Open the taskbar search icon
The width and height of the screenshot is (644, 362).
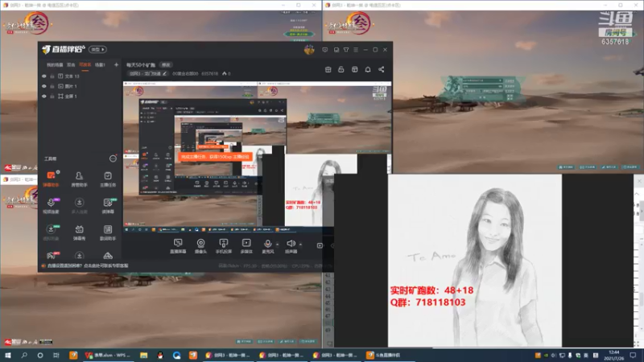pos(24,355)
